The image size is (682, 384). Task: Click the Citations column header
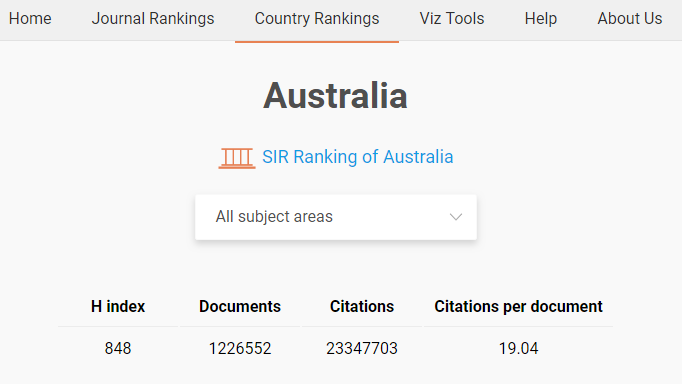point(362,307)
